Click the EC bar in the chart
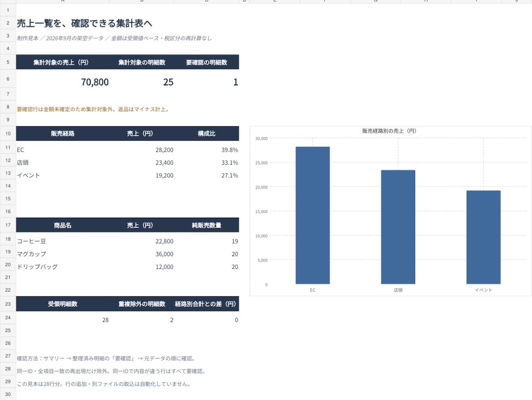 coord(313,215)
